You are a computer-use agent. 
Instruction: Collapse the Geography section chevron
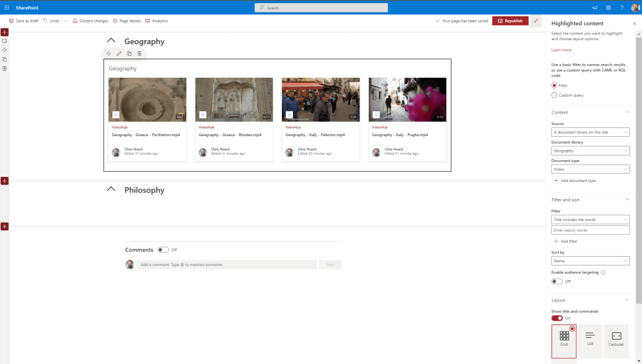(111, 41)
